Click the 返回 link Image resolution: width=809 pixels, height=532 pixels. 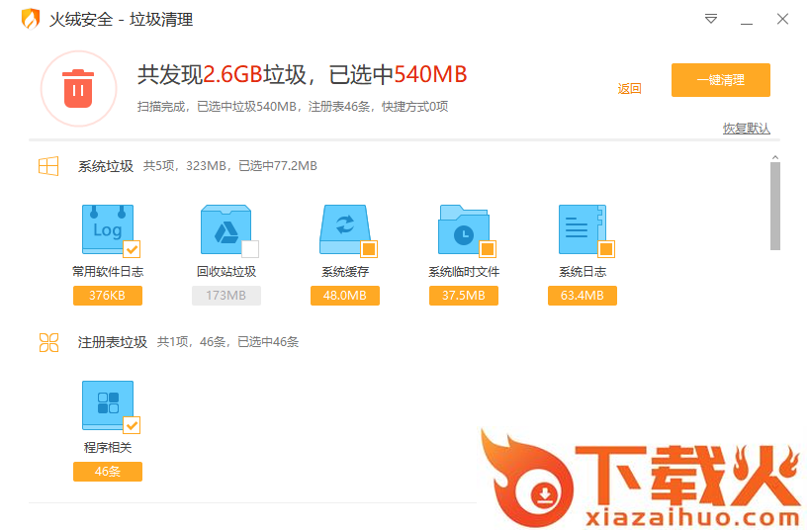pos(629,88)
